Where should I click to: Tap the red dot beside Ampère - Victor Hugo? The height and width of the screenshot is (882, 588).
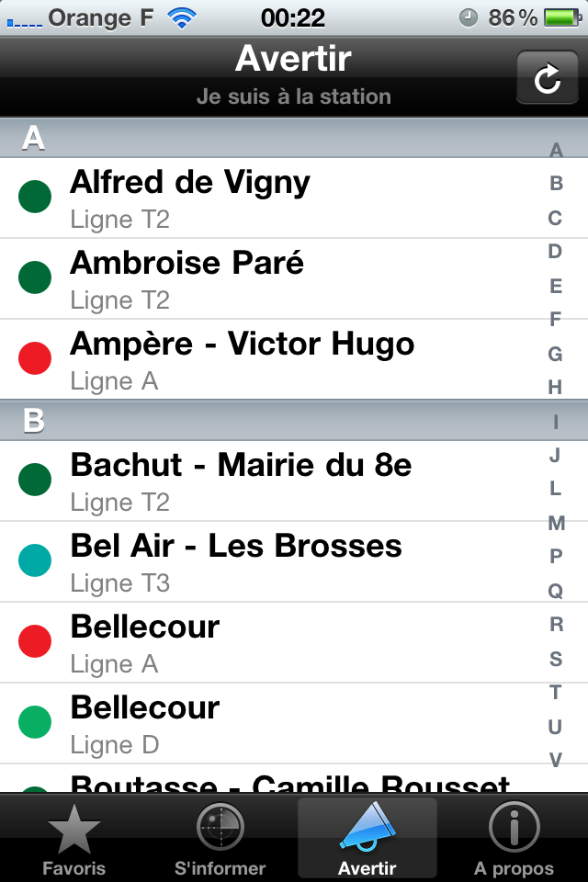click(35, 359)
